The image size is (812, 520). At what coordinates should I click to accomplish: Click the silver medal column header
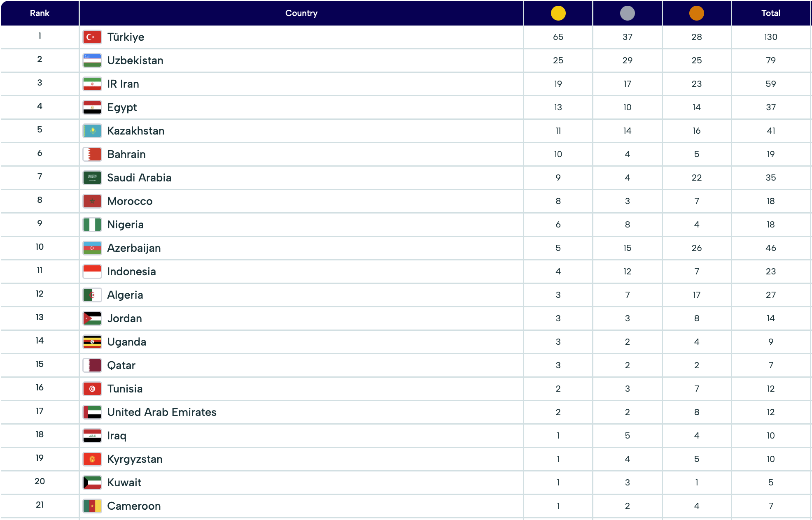pyautogui.click(x=627, y=13)
